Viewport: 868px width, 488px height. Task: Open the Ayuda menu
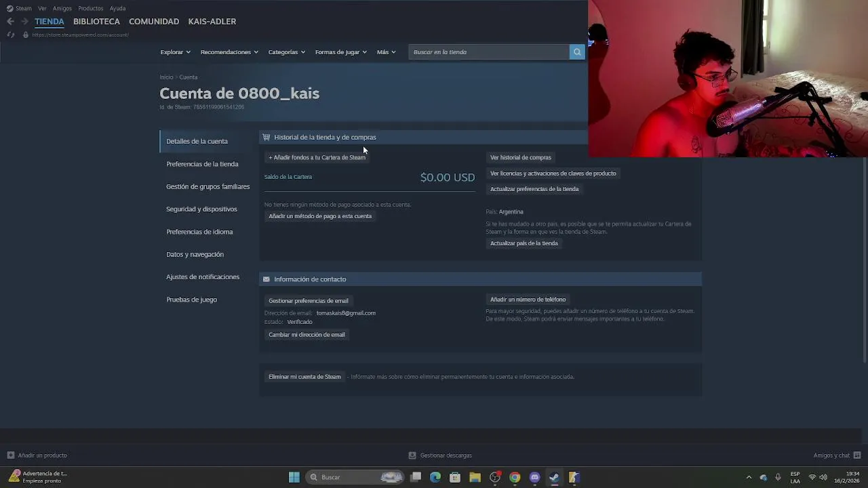click(117, 8)
